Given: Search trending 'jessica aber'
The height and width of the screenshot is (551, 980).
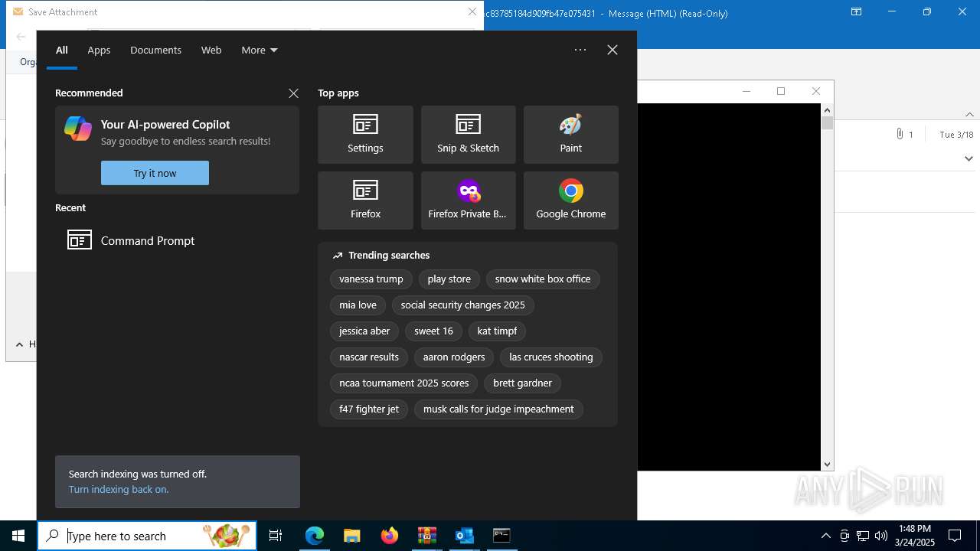Looking at the screenshot, I should 364,331.
